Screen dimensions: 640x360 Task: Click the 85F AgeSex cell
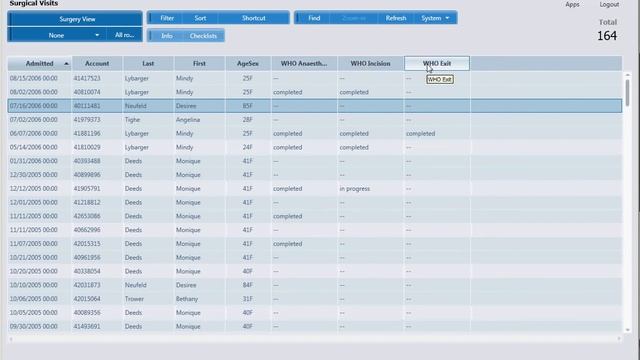(248, 106)
